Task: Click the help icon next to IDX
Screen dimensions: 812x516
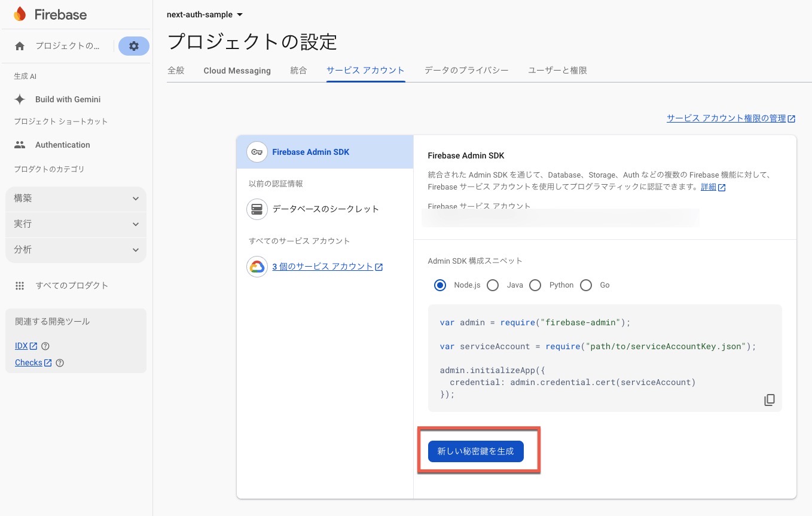Action: (x=45, y=346)
